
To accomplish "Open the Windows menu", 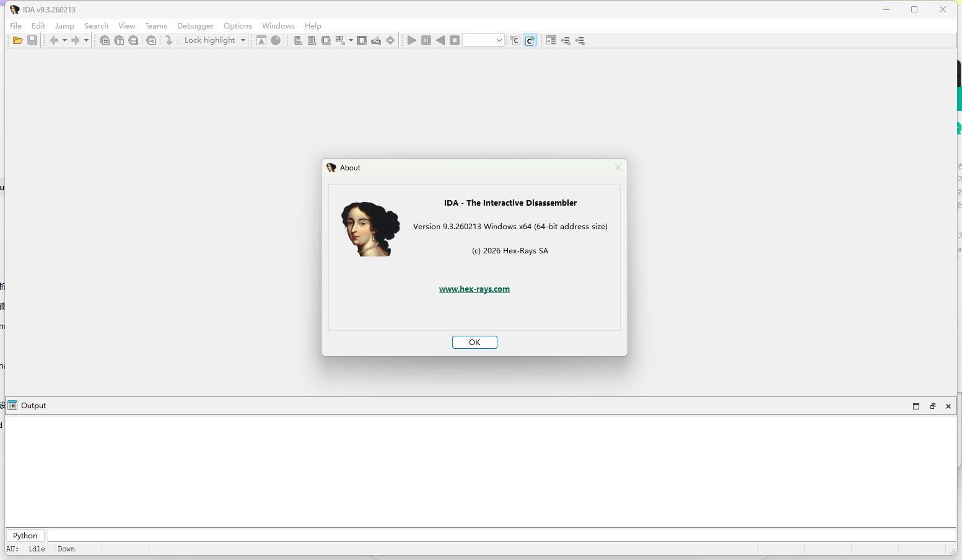I will point(278,25).
